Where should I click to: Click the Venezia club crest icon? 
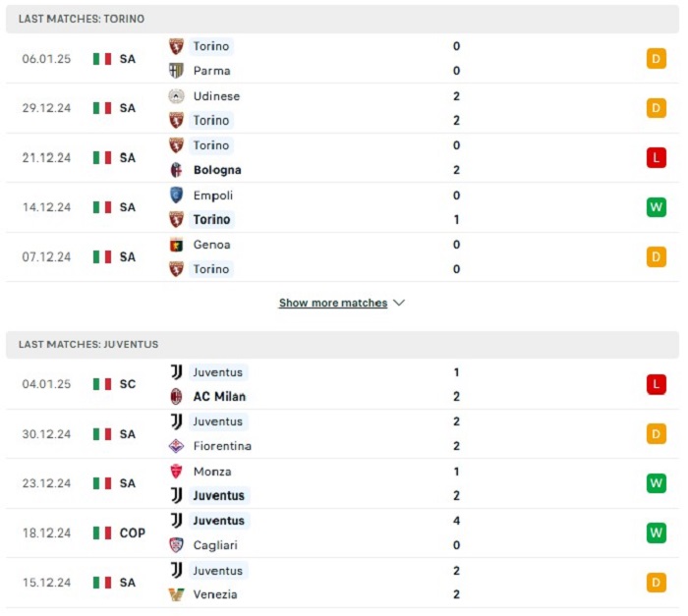pyautogui.click(x=176, y=594)
